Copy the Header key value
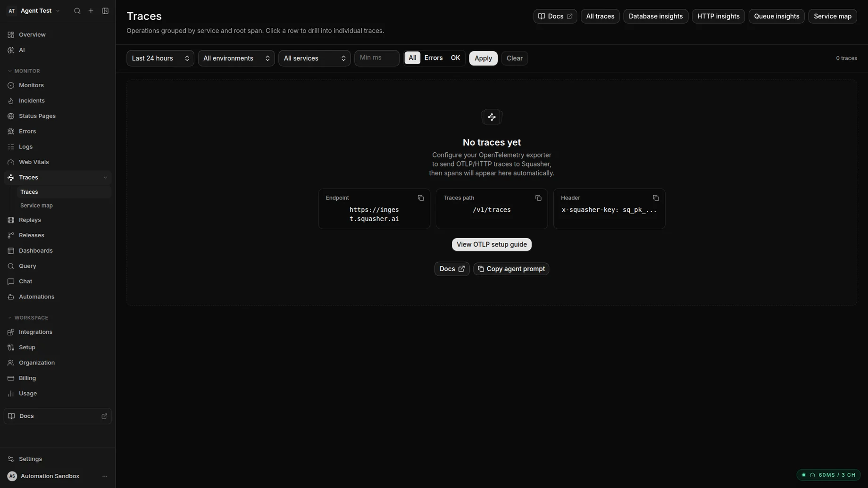The width and height of the screenshot is (868, 488). pyautogui.click(x=656, y=198)
